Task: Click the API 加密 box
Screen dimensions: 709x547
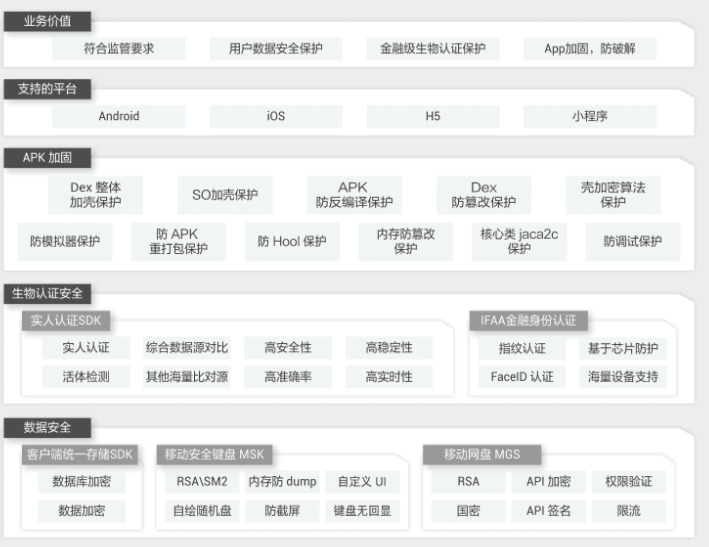Action: point(548,482)
